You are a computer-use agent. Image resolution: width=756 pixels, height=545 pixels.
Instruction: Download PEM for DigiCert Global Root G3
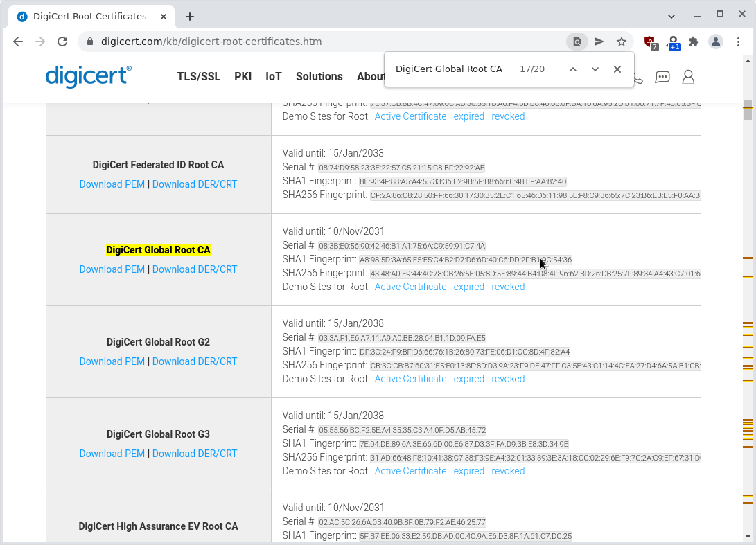pos(112,454)
